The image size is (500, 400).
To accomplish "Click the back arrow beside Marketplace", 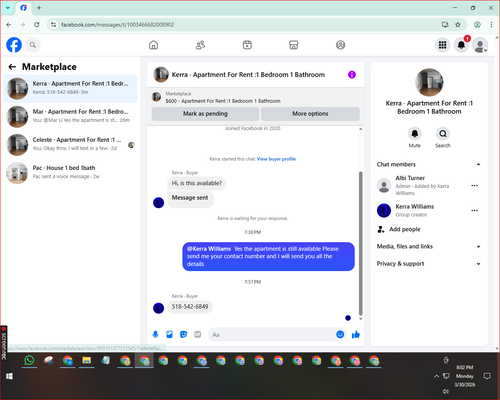I will tap(12, 67).
